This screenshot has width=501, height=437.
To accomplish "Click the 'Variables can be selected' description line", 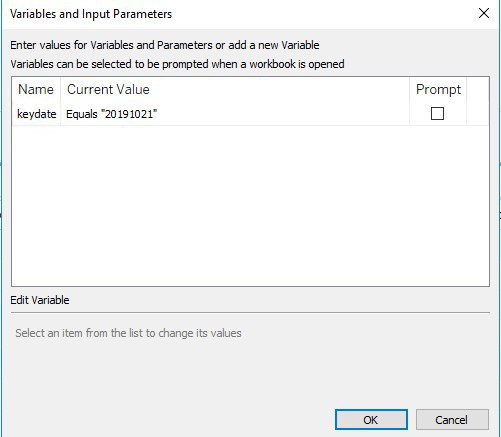I will (177, 64).
